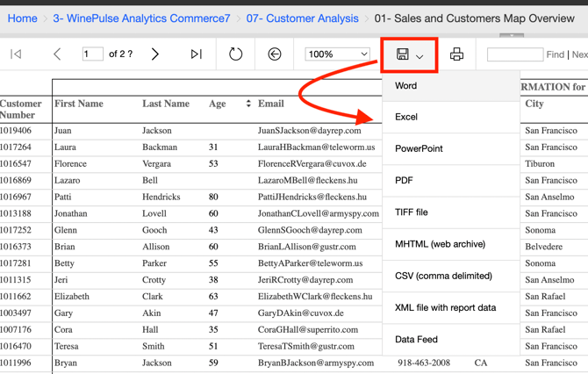The image size is (588, 374).
Task: Export as CSV (comma delimited)
Action: tap(443, 276)
